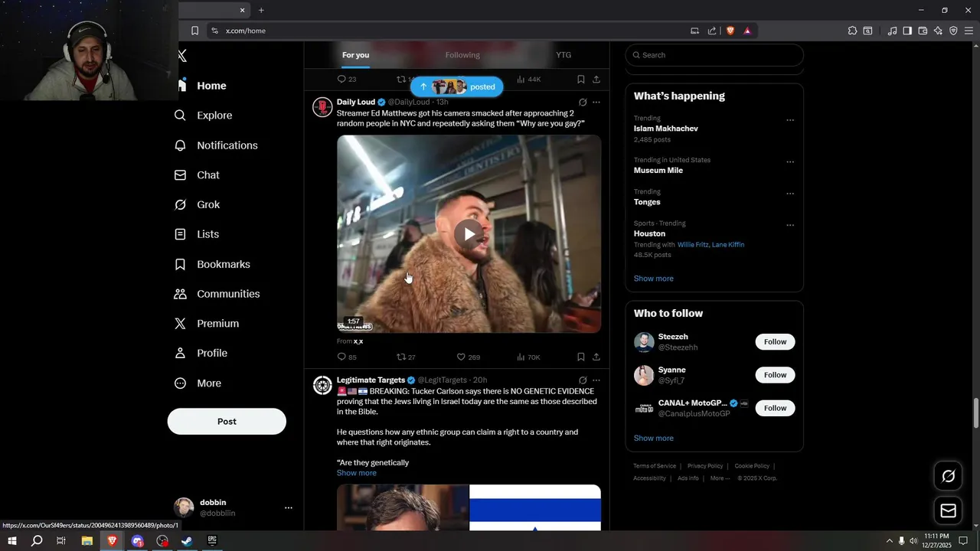The width and height of the screenshot is (980, 551).
Task: Click the Windows Start button
Action: [x=11, y=541]
